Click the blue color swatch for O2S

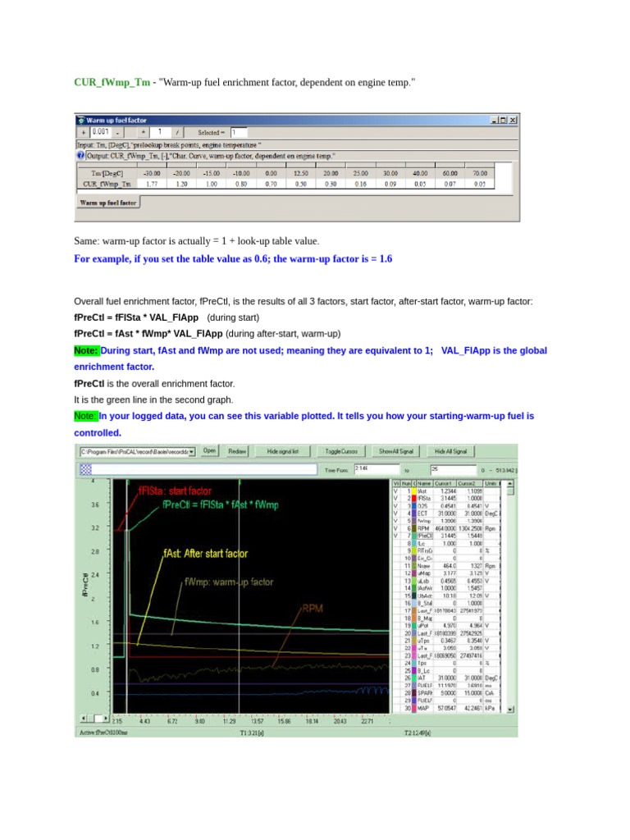coord(414,505)
